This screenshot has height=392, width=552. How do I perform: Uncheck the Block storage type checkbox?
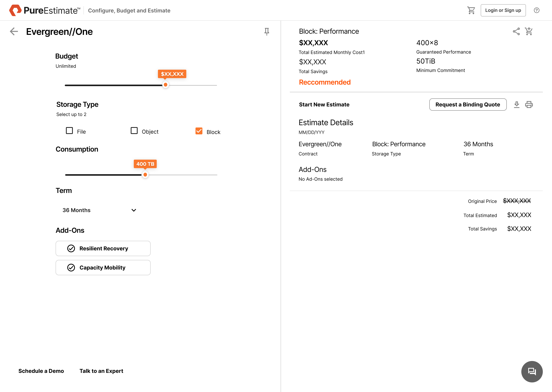coord(199,131)
